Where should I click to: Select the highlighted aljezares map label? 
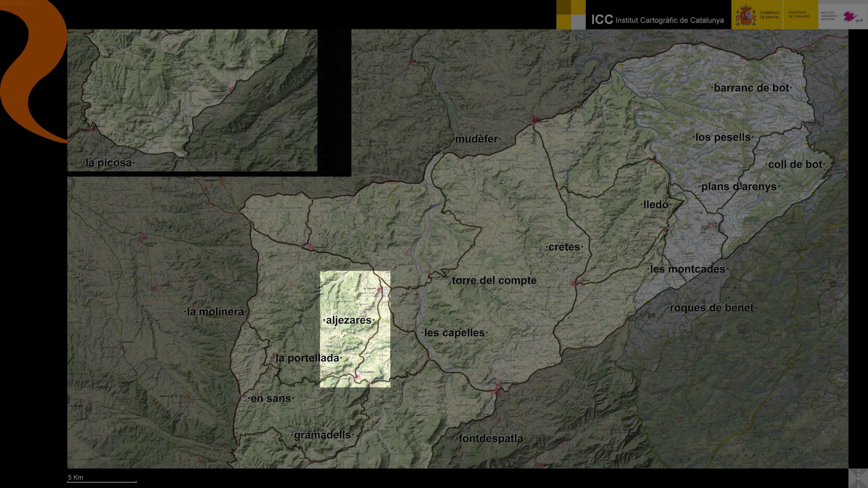tap(349, 320)
